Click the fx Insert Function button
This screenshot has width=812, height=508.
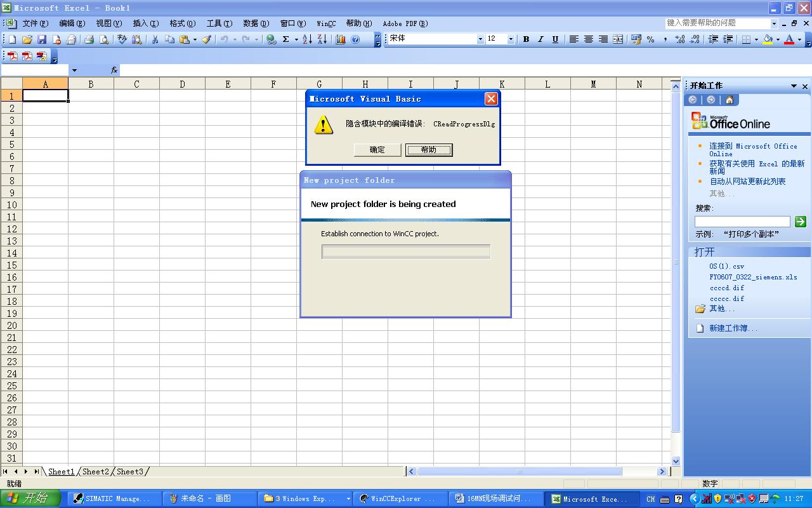(x=114, y=70)
